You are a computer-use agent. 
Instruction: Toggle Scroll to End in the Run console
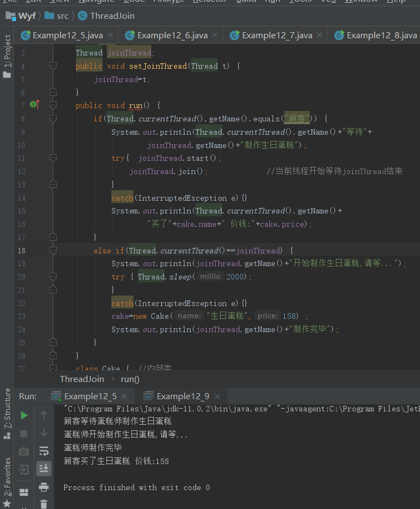pos(44,469)
